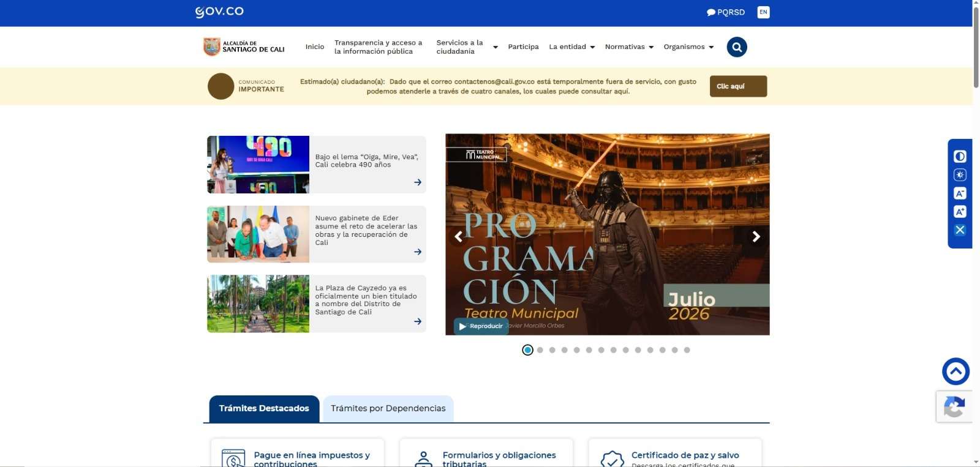This screenshot has width=980, height=467.
Task: Open Participa menu item
Action: click(x=523, y=47)
